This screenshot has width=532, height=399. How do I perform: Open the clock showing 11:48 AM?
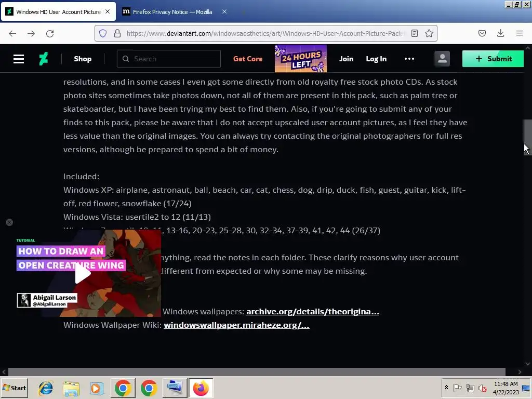click(x=506, y=388)
